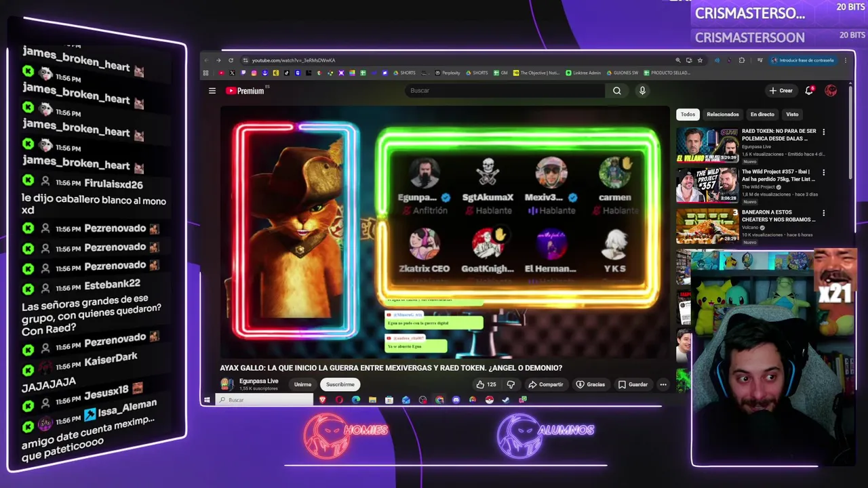Open the Windows Start menu

point(208,400)
